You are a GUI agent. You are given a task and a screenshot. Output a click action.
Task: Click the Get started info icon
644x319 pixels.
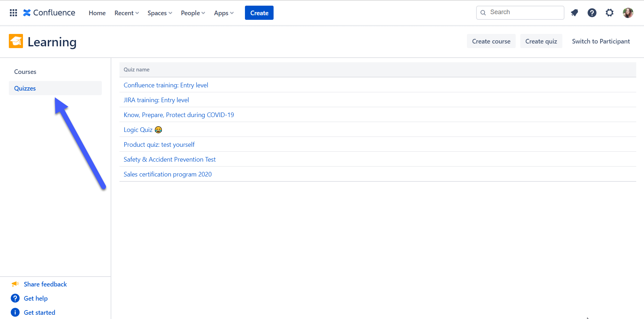click(15, 312)
